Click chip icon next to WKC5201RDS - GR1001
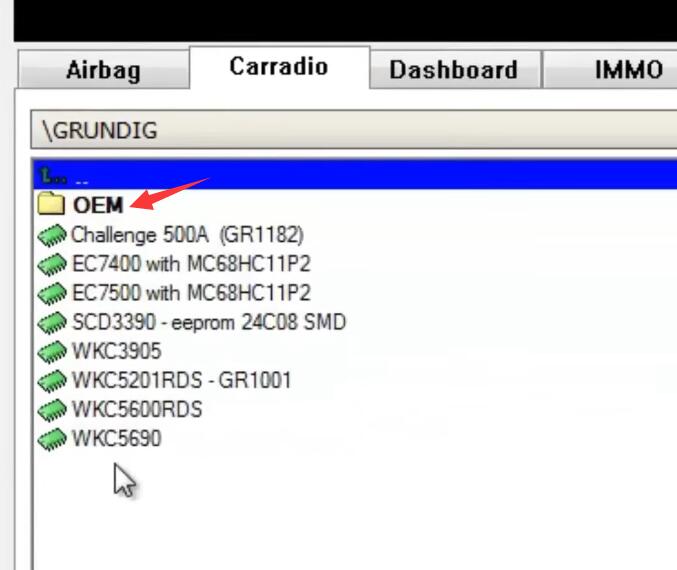The width and height of the screenshot is (677, 570). click(52, 380)
